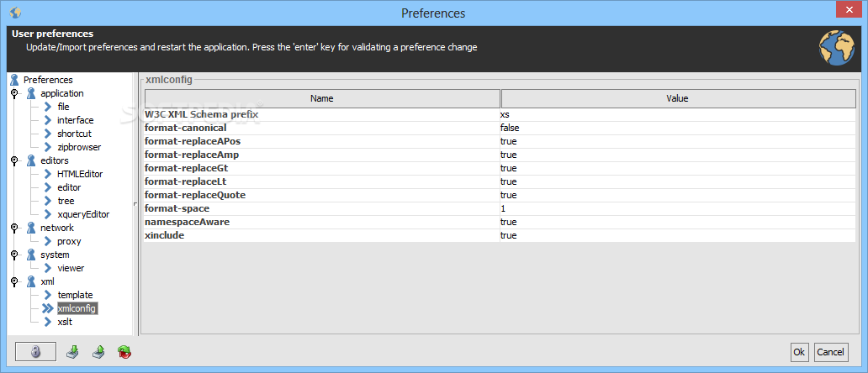Select the 'format-canonical' name cell
This screenshot has height=373, width=868.
coord(321,128)
